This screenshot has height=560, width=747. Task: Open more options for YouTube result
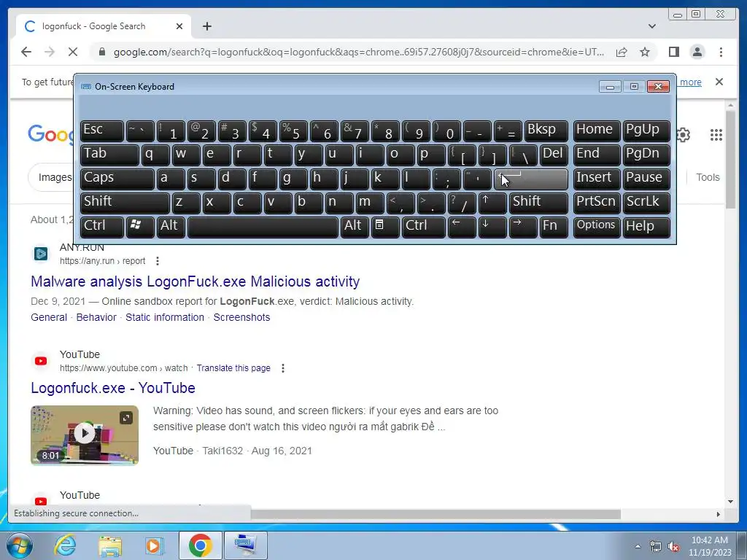click(x=283, y=368)
